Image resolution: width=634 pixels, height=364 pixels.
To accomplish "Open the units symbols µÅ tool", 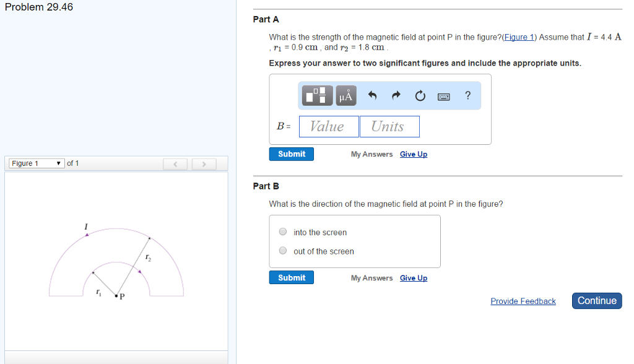I will click(x=346, y=95).
